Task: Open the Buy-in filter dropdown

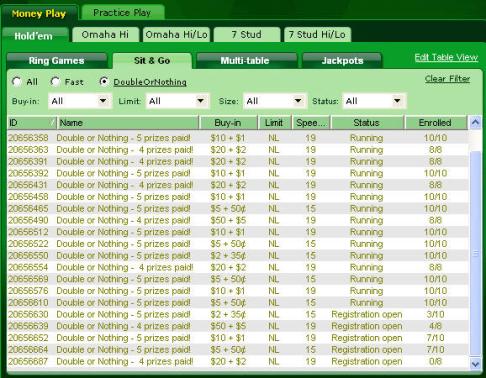Action: point(79,101)
